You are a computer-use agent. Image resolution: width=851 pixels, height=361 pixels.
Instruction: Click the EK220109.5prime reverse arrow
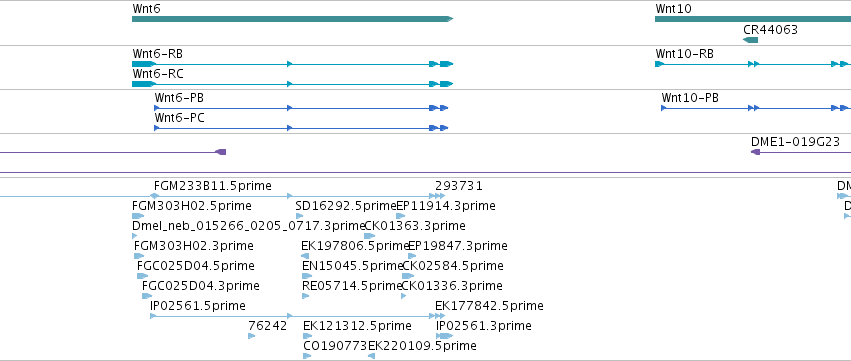tap(372, 356)
